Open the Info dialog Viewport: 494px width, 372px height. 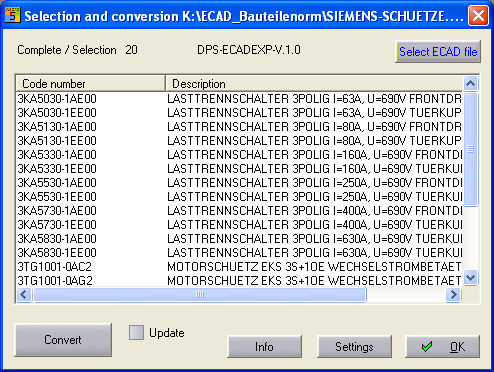click(264, 347)
